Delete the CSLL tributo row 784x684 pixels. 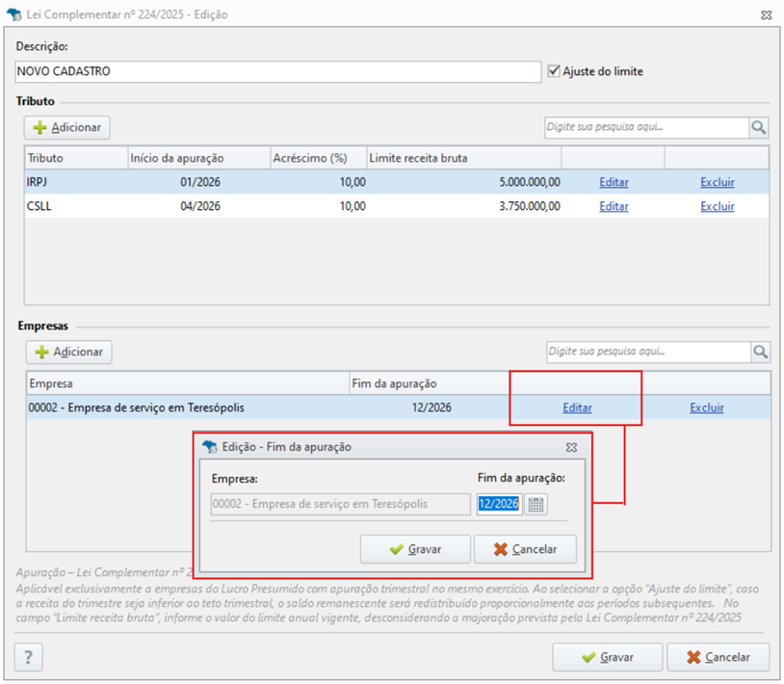tap(717, 206)
